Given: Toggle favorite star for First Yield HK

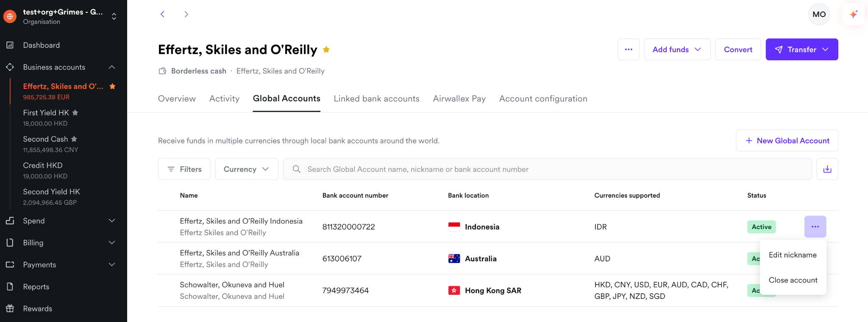Looking at the screenshot, I should click(75, 112).
